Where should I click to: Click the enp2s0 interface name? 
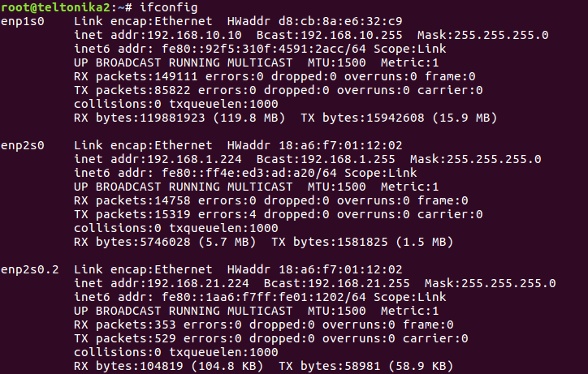tap(23, 145)
